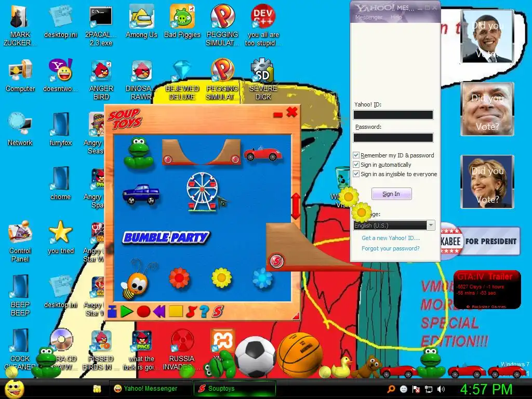Click the Hillary Did you Vote gadget
The image size is (532, 399).
(x=487, y=181)
